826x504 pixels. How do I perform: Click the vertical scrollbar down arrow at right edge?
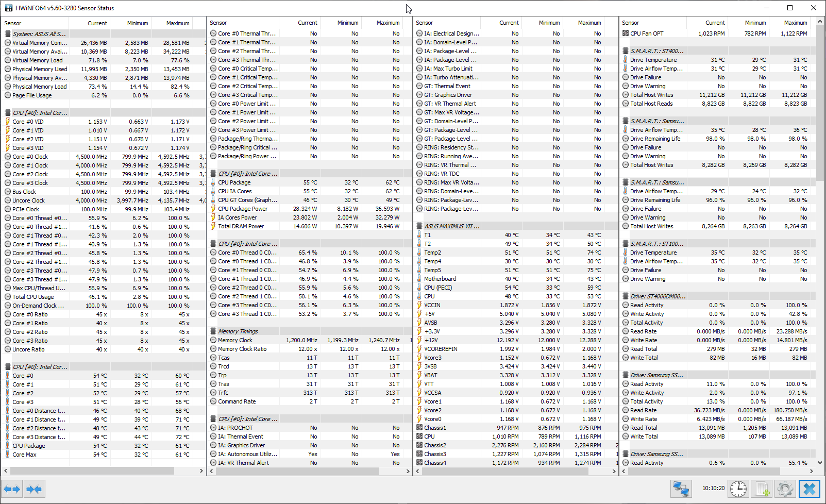pyautogui.click(x=820, y=463)
